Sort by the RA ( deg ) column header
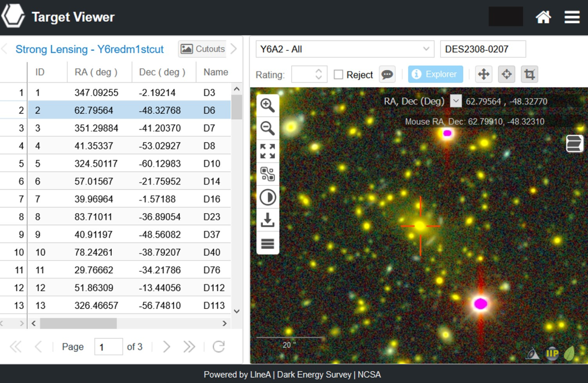 pos(100,72)
